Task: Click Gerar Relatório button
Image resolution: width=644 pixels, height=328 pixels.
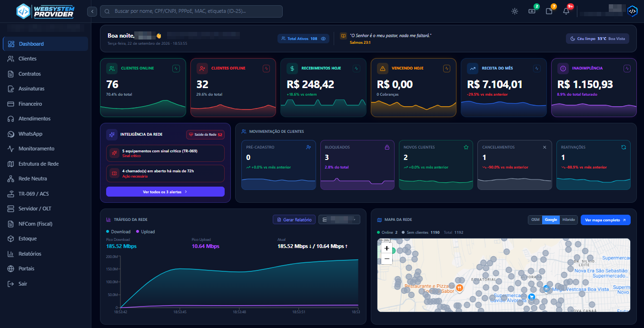Action: (x=294, y=219)
